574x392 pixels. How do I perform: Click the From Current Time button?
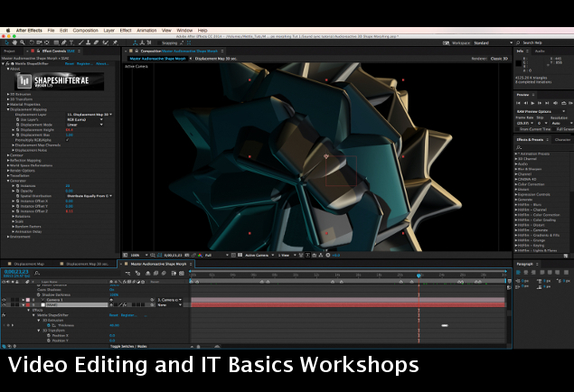point(532,128)
